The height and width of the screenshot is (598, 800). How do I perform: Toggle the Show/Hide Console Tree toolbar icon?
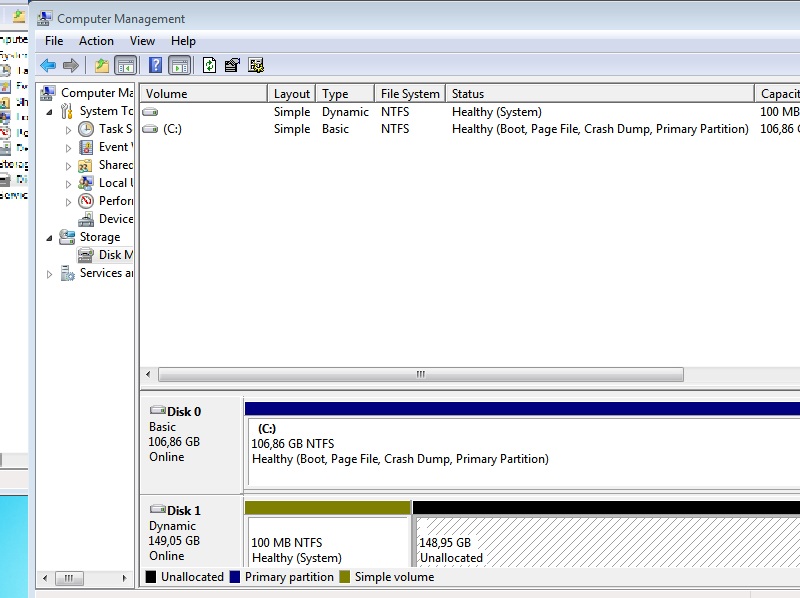[x=126, y=65]
